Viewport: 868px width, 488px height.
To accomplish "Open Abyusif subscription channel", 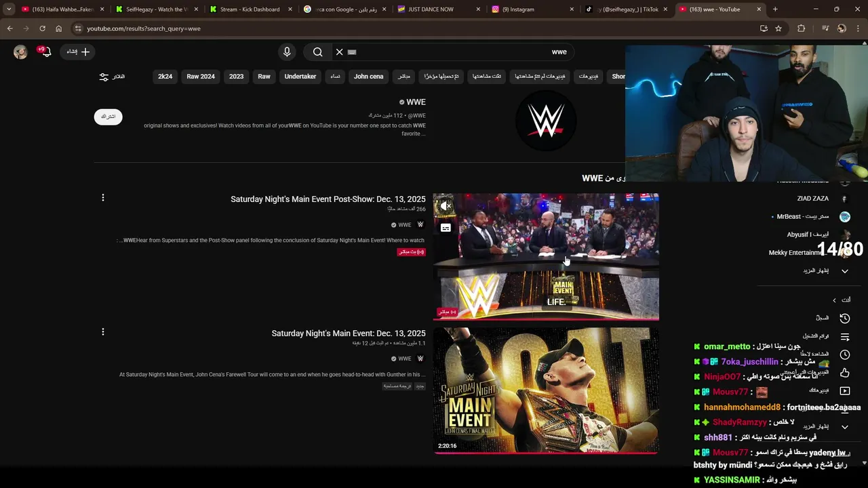I will [x=808, y=235].
